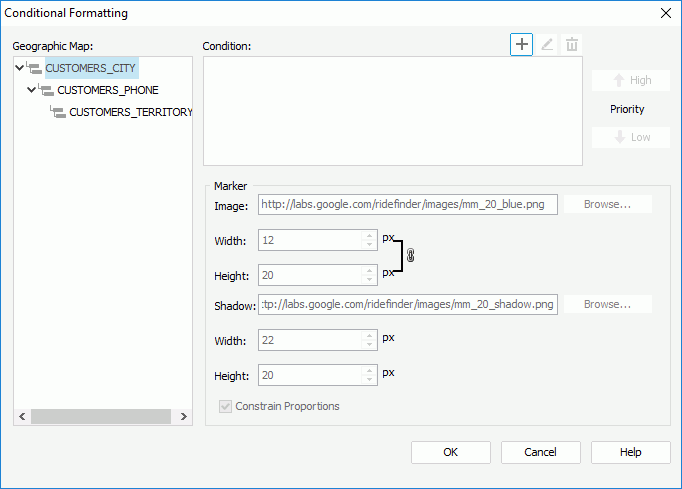
Task: Click the Shadow URL field
Action: [x=408, y=305]
